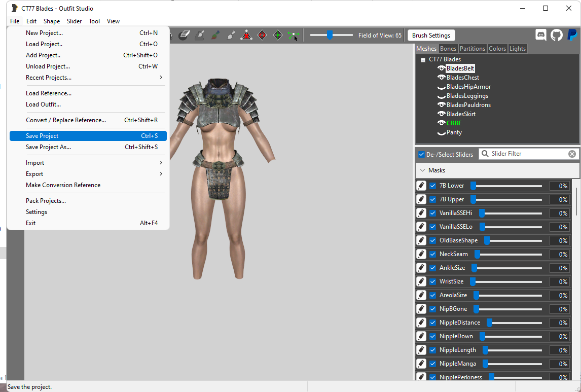Collapse the Masks slider section
Screen dimensions: 581x392
pyautogui.click(x=422, y=170)
